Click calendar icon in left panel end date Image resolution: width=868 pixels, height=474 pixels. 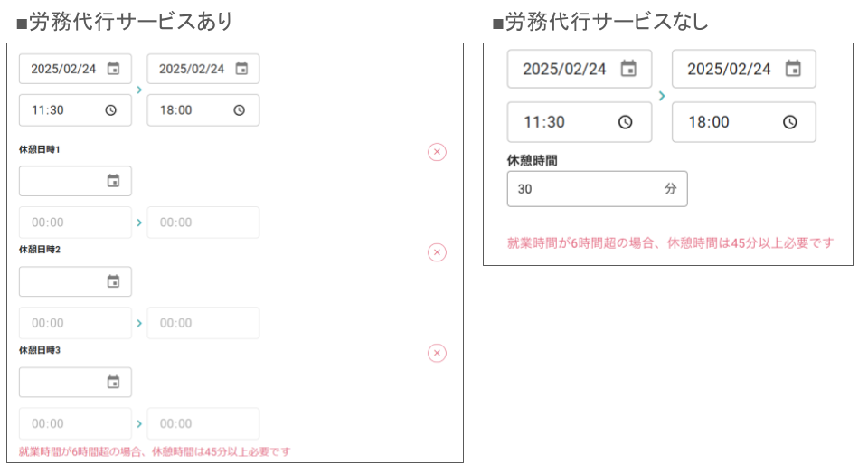pyautogui.click(x=241, y=69)
